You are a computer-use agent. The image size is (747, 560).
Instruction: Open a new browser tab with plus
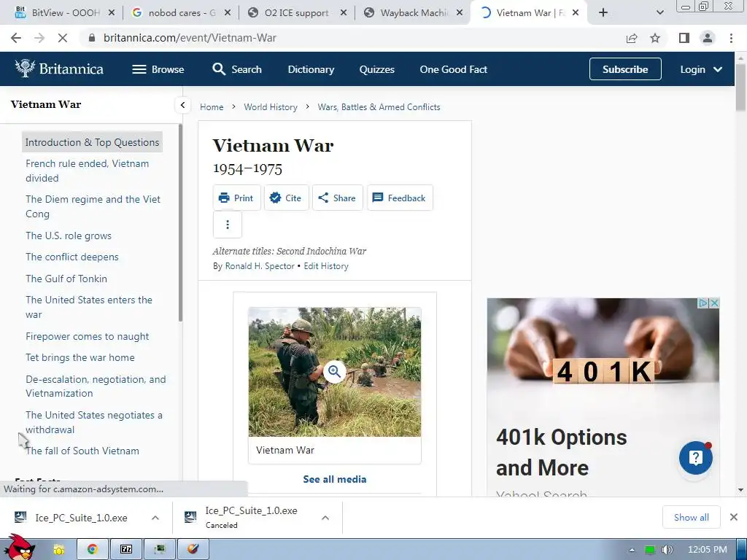click(x=603, y=13)
